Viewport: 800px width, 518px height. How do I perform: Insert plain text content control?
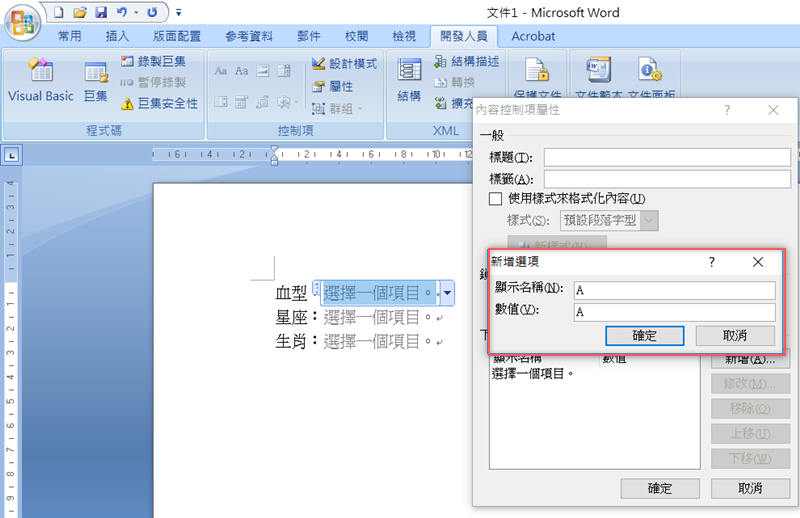coord(242,71)
